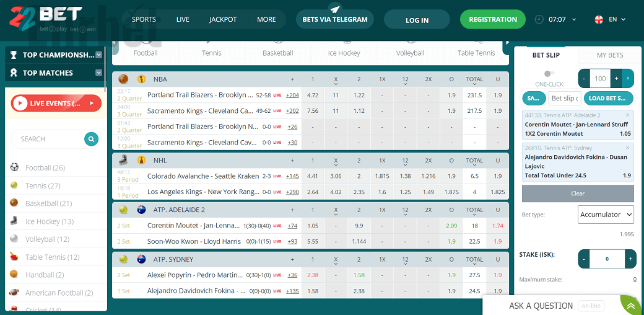Viewport: 644px width, 315px height.
Task: Expand Top Matches section
Action: pyautogui.click(x=98, y=73)
